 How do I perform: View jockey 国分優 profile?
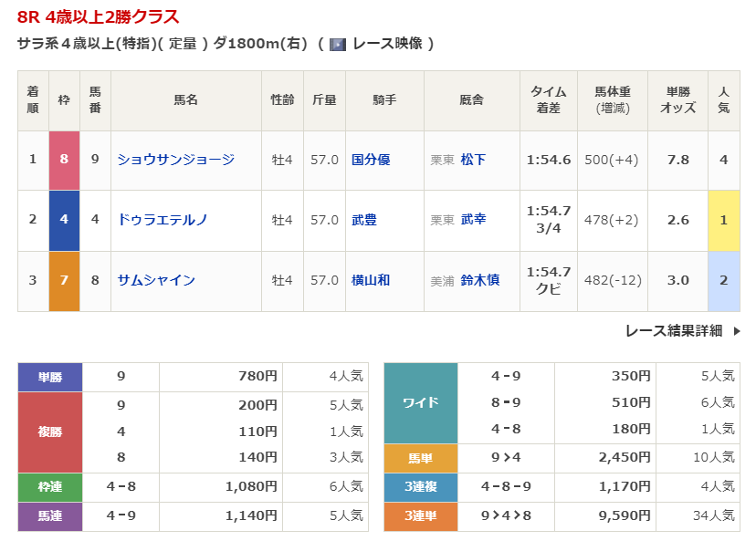tap(371, 160)
